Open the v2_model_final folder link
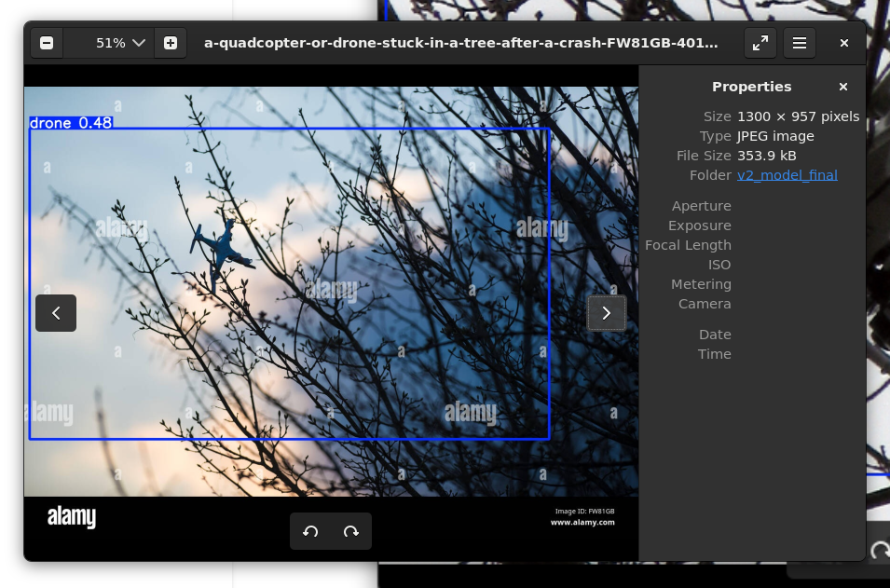 tap(787, 175)
